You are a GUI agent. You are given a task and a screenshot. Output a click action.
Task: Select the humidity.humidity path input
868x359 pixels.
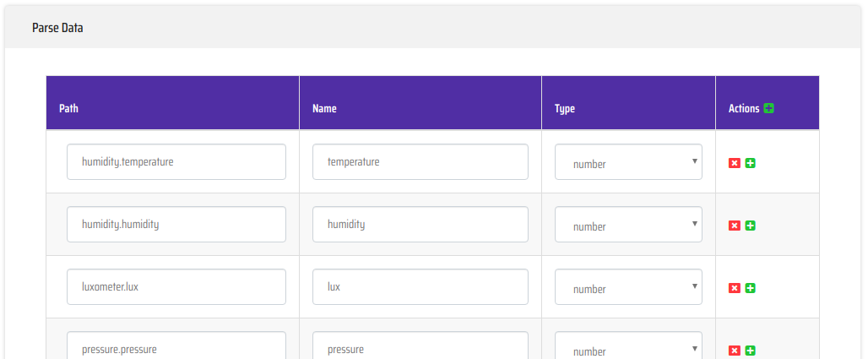pos(176,225)
